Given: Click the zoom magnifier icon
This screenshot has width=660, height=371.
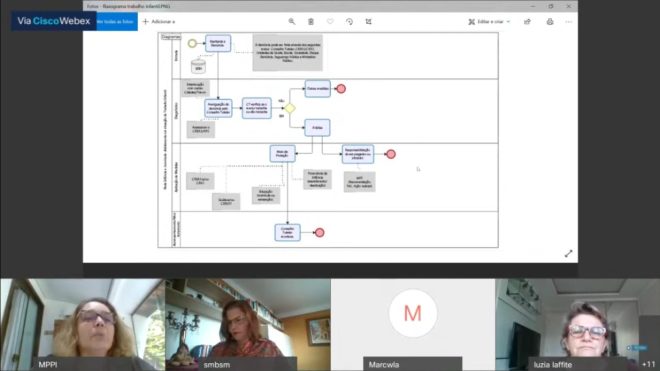Looking at the screenshot, I should click(x=292, y=21).
